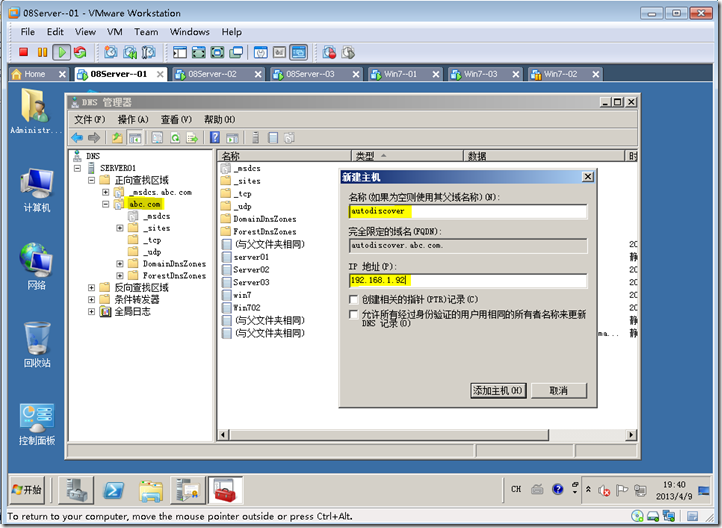Click the 名称 host name input field
This screenshot has height=528, width=722.
[x=468, y=211]
